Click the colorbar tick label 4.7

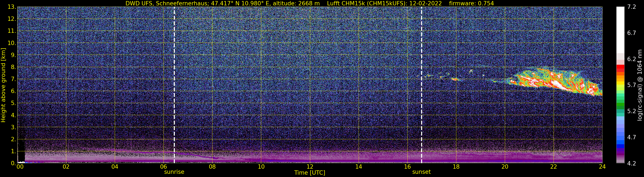632,137
